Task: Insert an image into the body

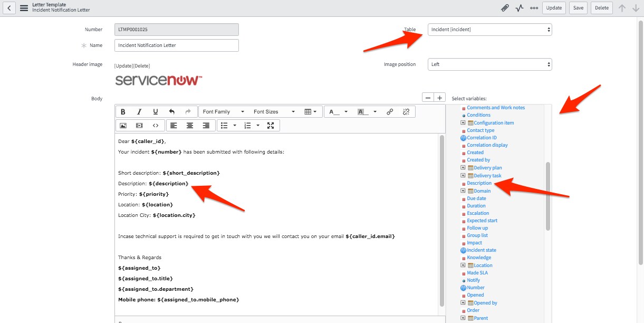Action: (x=123, y=126)
